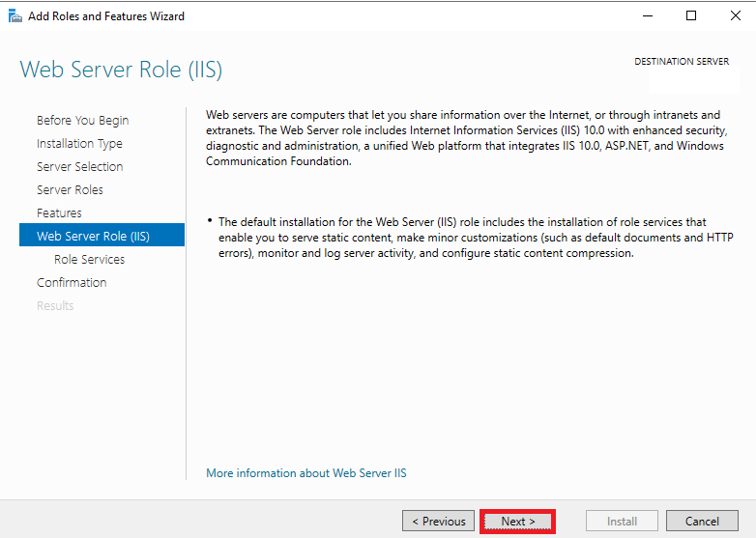This screenshot has width=756, height=538.
Task: Close the Add Roles and Features Wizard
Action: [736, 15]
